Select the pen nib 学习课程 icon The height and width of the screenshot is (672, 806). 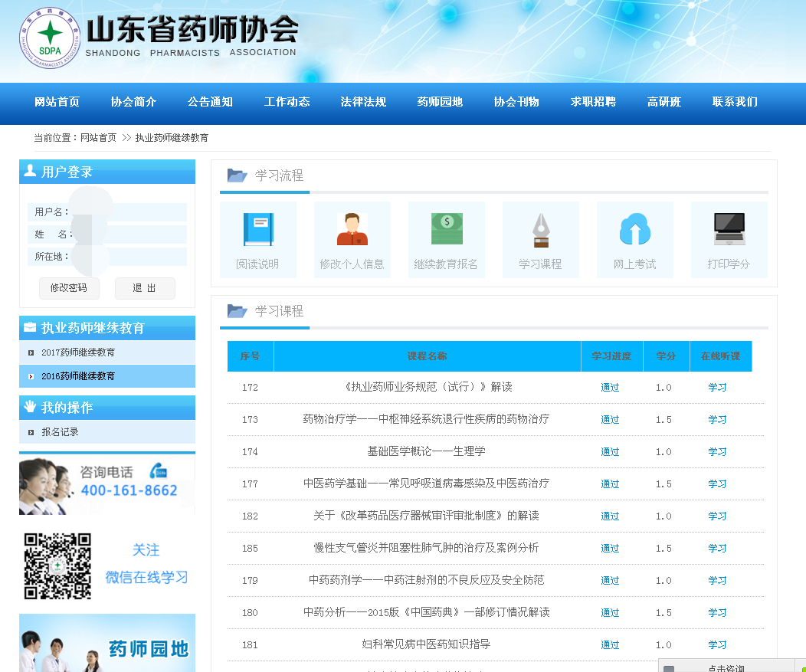[540, 230]
